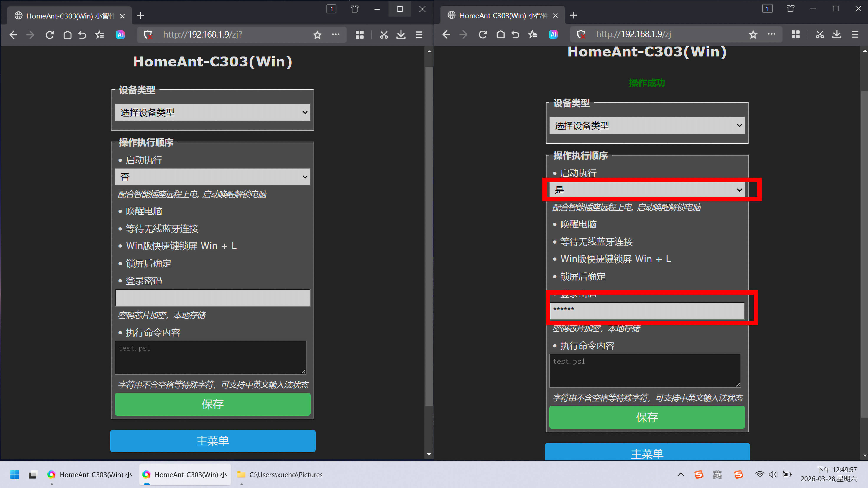Click green 保存 button on left page

pyautogui.click(x=212, y=404)
